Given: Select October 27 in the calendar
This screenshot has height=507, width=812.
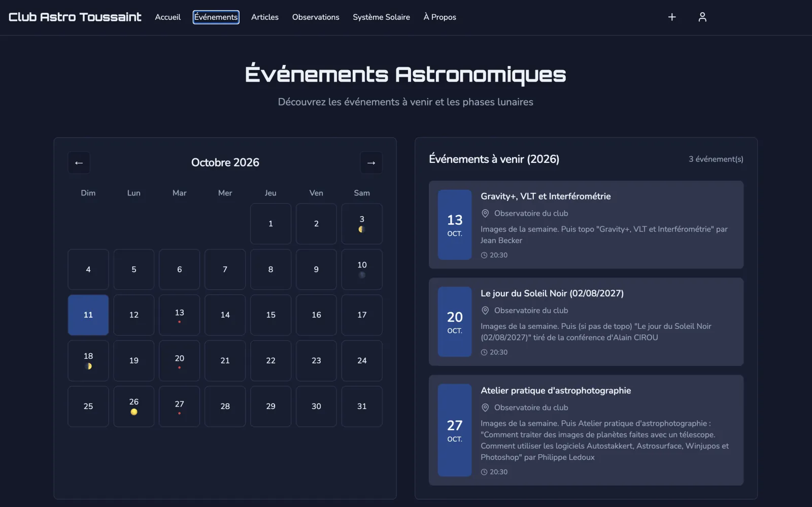Looking at the screenshot, I should tap(180, 407).
